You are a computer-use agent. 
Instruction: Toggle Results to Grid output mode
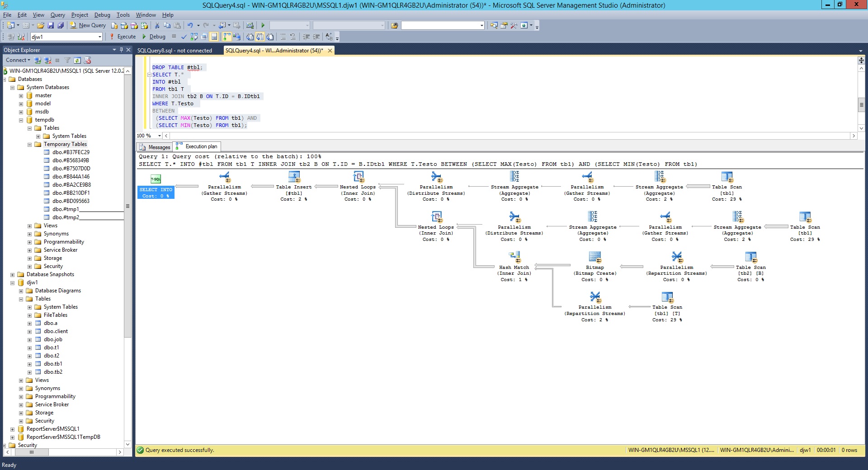tap(260, 37)
